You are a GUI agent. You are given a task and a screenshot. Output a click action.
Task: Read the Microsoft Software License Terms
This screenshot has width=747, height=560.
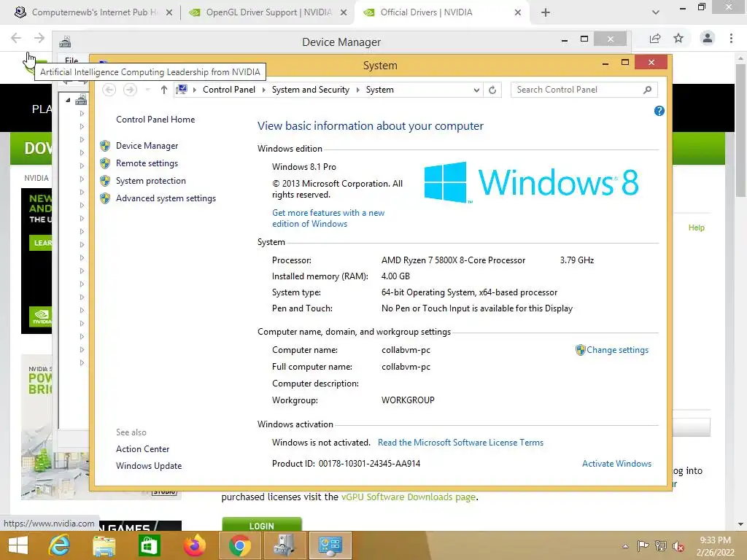(x=460, y=443)
